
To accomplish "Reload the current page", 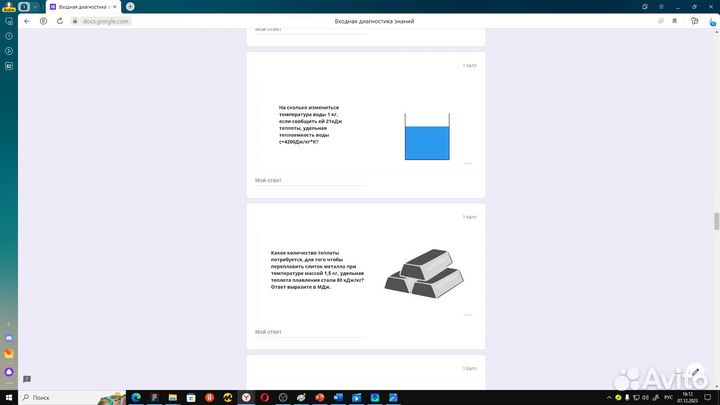I will pos(60,21).
